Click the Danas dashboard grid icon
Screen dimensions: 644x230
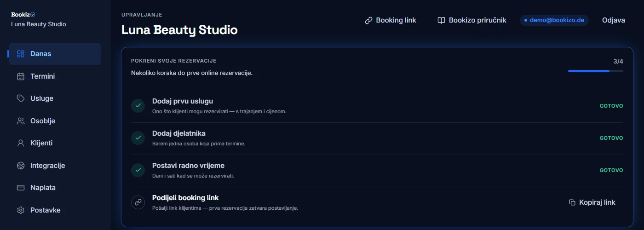tap(20, 54)
